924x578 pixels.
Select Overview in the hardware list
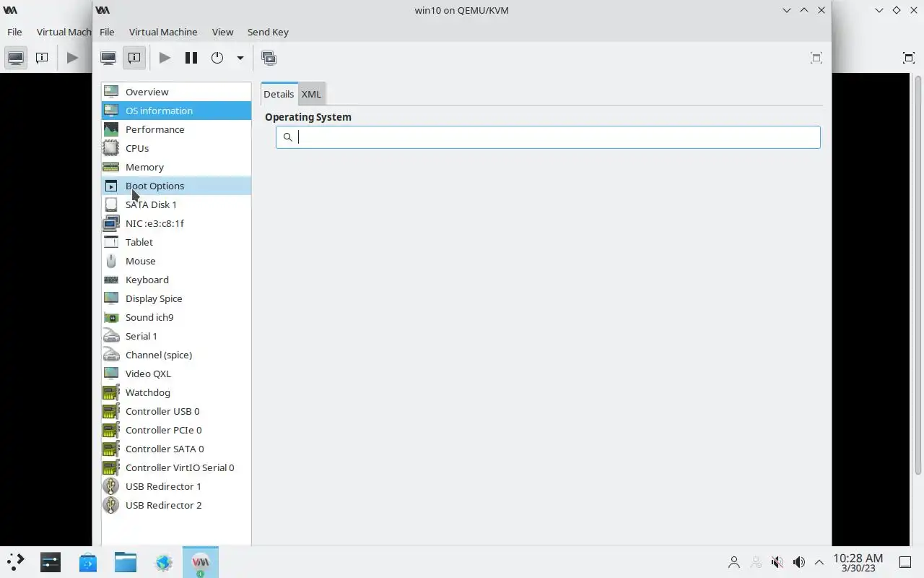pyautogui.click(x=176, y=92)
